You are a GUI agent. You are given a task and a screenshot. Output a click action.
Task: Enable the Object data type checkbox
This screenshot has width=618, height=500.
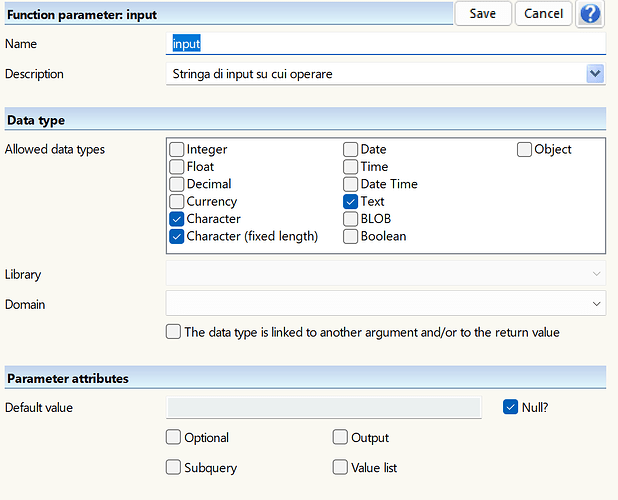tap(525, 150)
